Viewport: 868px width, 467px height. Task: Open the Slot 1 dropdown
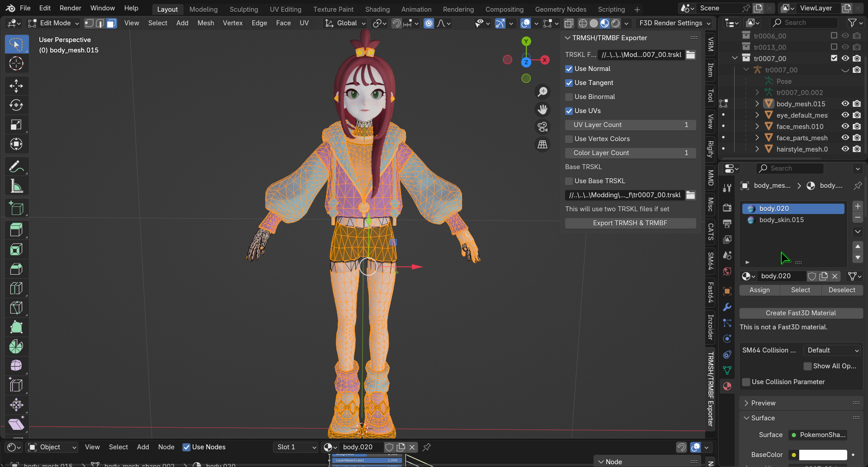pyautogui.click(x=296, y=447)
